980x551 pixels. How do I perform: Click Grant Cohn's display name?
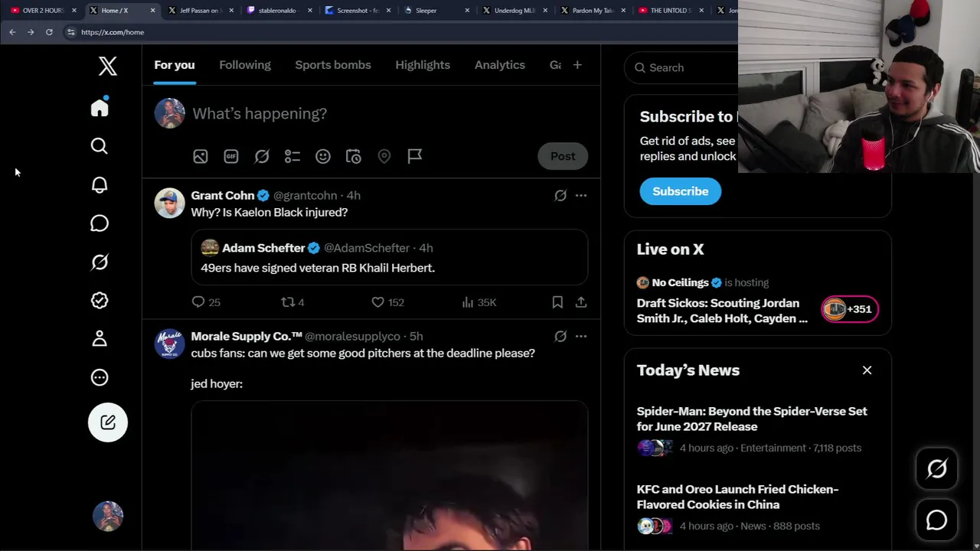tap(223, 195)
